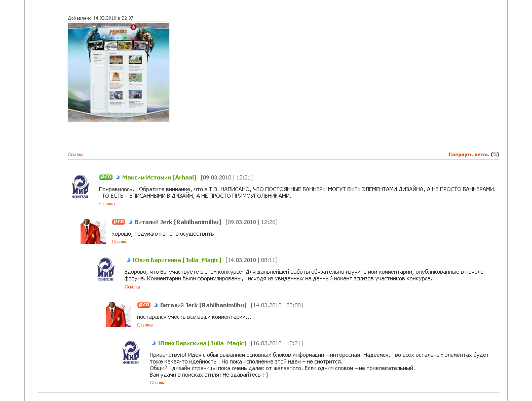The height and width of the screenshot is (401, 532).
Task: Click Ссылка under Максим Истомин's comment
Action: tap(107, 204)
